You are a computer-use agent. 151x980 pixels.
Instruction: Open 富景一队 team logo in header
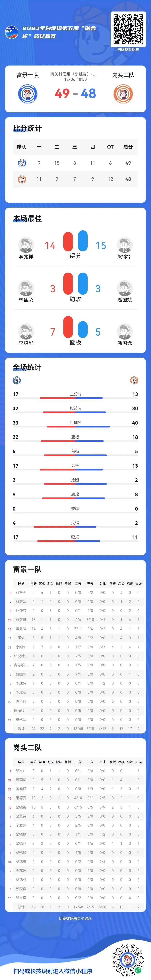click(27, 94)
